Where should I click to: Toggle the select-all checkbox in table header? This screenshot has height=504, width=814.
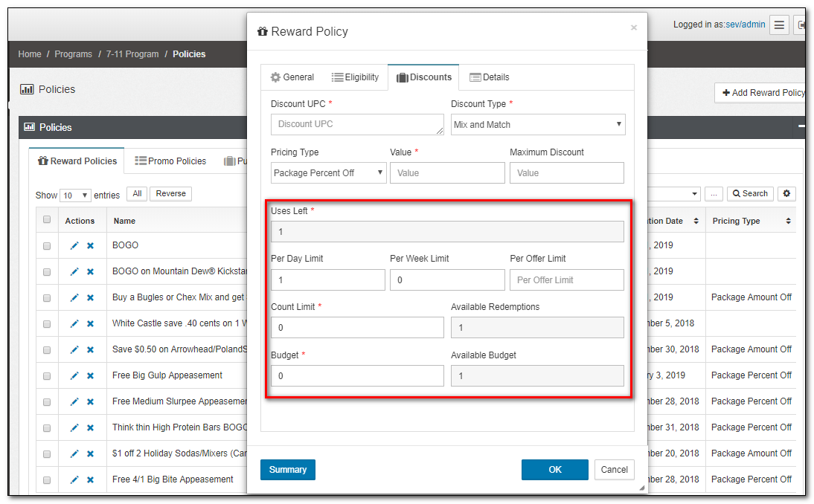point(47,220)
